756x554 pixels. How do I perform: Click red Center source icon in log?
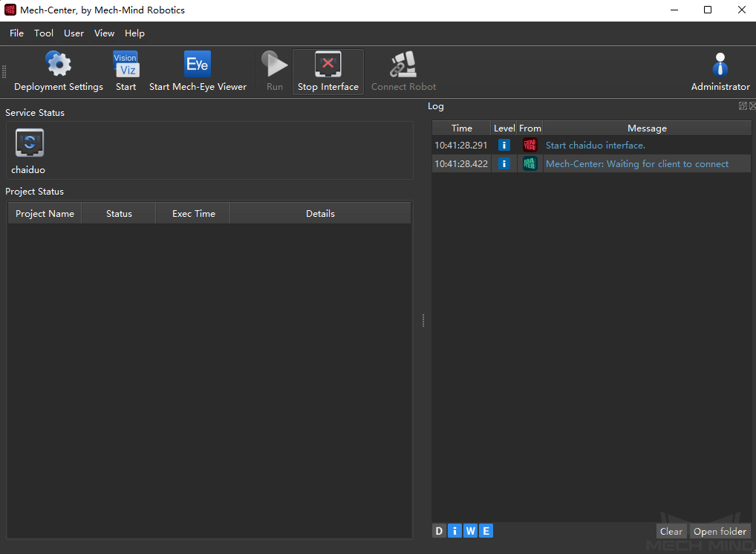[x=530, y=145]
